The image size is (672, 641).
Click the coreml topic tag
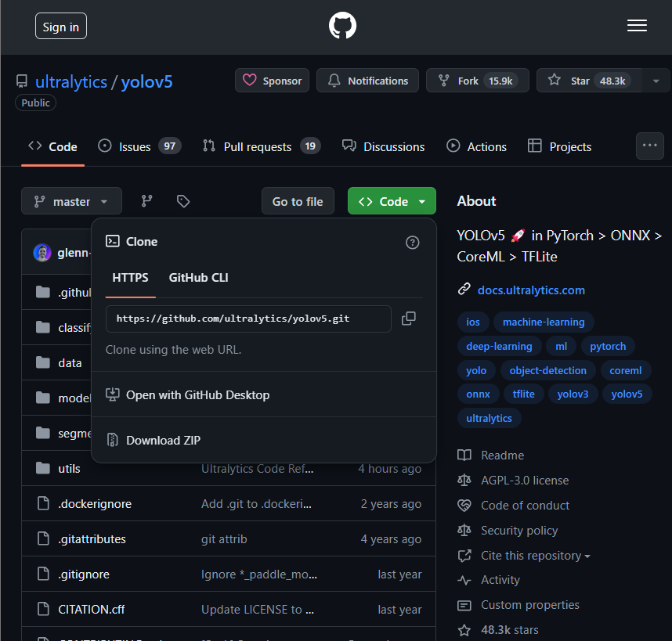(625, 370)
